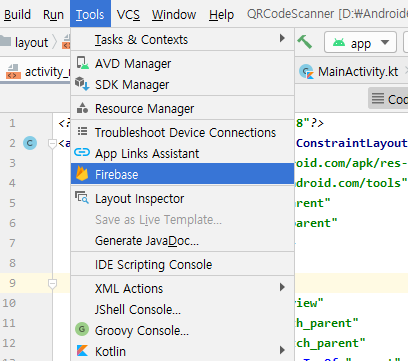The height and width of the screenshot is (361, 408).
Task: Click the App Links Assistant link icon
Action: [82, 152]
